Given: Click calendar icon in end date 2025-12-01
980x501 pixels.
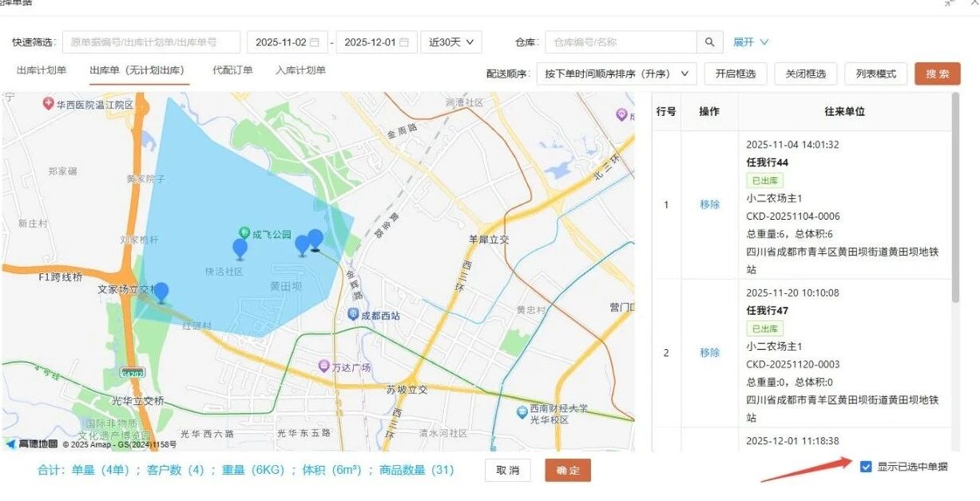Looking at the screenshot, I should 404,42.
